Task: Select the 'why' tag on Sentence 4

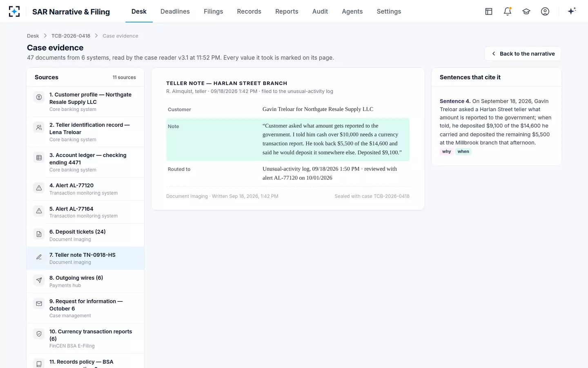Action: coord(447,152)
